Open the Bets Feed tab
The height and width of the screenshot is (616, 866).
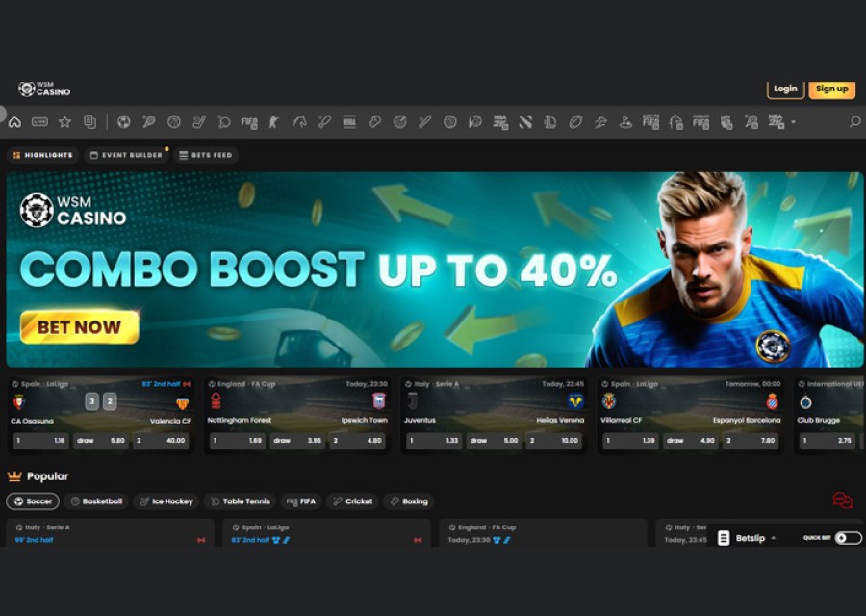pyautogui.click(x=206, y=155)
